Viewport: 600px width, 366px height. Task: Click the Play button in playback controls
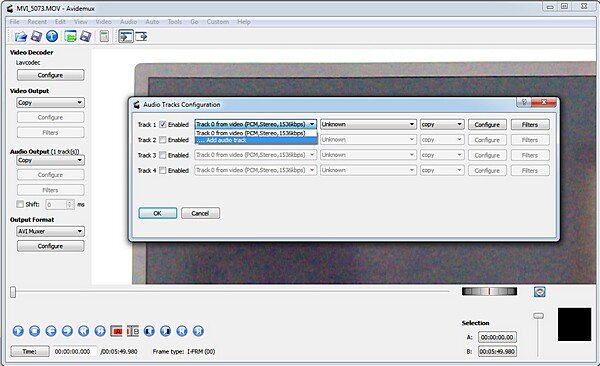tap(18, 331)
